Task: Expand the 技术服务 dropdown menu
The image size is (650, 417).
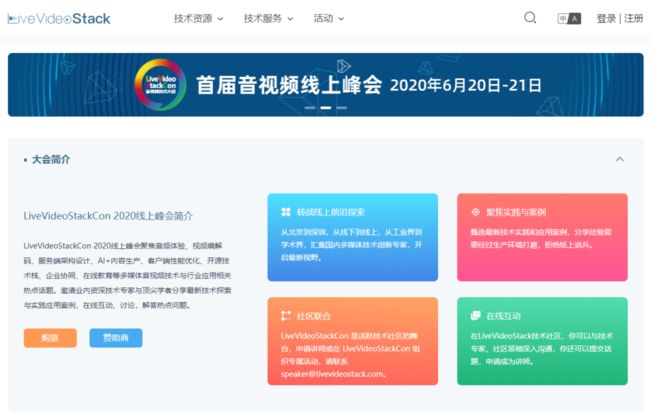Action: pyautogui.click(x=268, y=19)
